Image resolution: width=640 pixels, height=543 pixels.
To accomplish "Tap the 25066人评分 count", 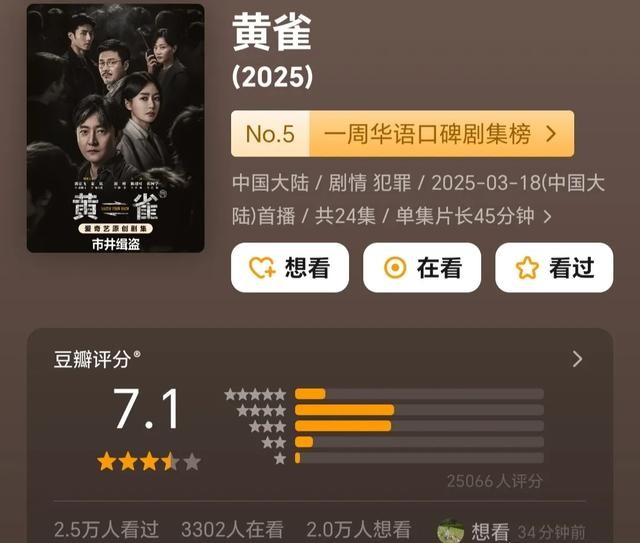I will [495, 481].
